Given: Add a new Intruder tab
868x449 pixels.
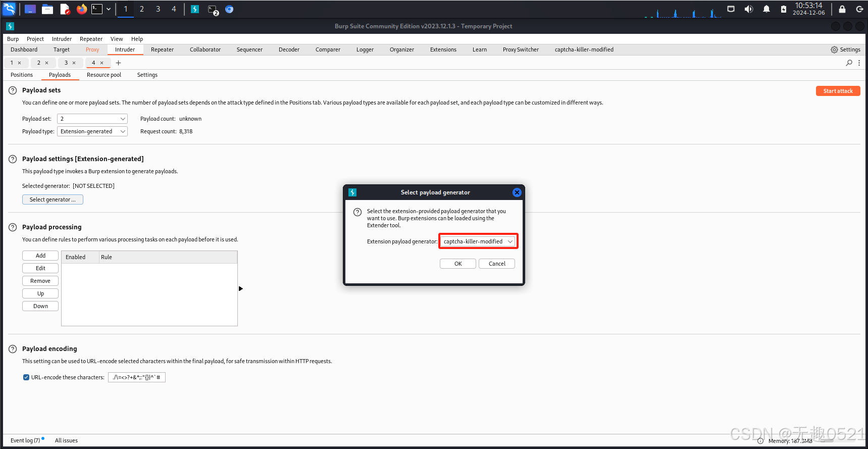Looking at the screenshot, I should click(119, 63).
